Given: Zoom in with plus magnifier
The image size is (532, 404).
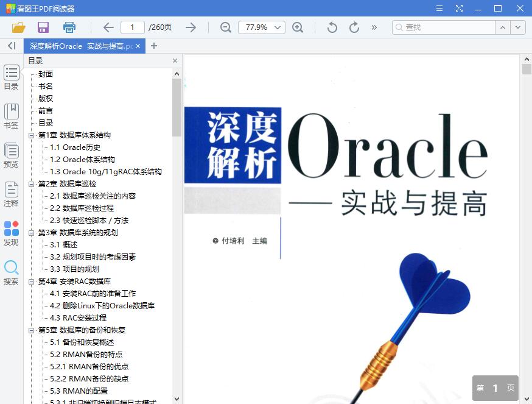Looking at the screenshot, I should coord(298,27).
